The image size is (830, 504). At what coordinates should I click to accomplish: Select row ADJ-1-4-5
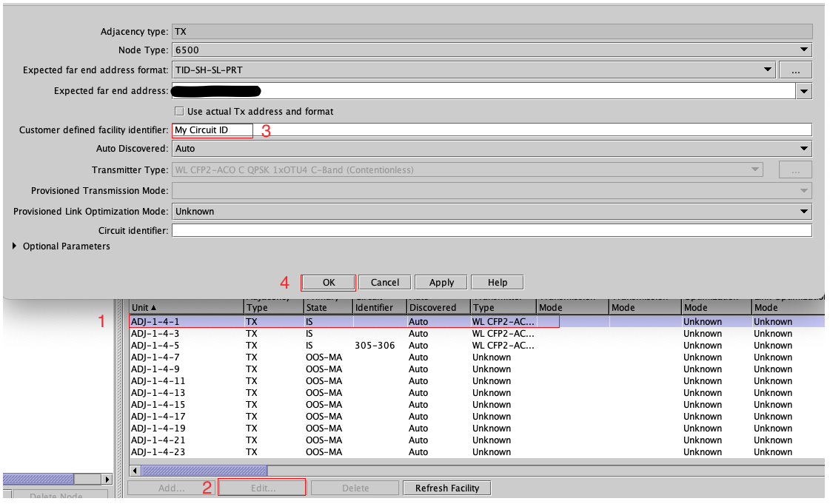pyautogui.click(x=476, y=346)
